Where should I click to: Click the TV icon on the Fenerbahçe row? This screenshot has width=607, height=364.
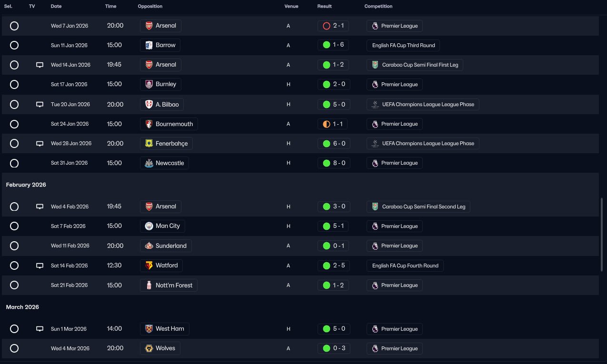tap(40, 143)
